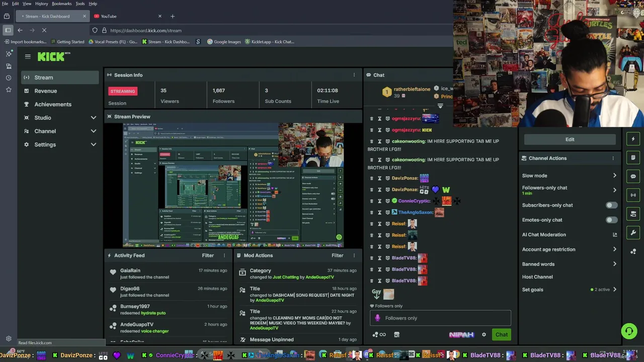
Task: Click hydrate puto reward link
Action: pyautogui.click(x=153, y=313)
